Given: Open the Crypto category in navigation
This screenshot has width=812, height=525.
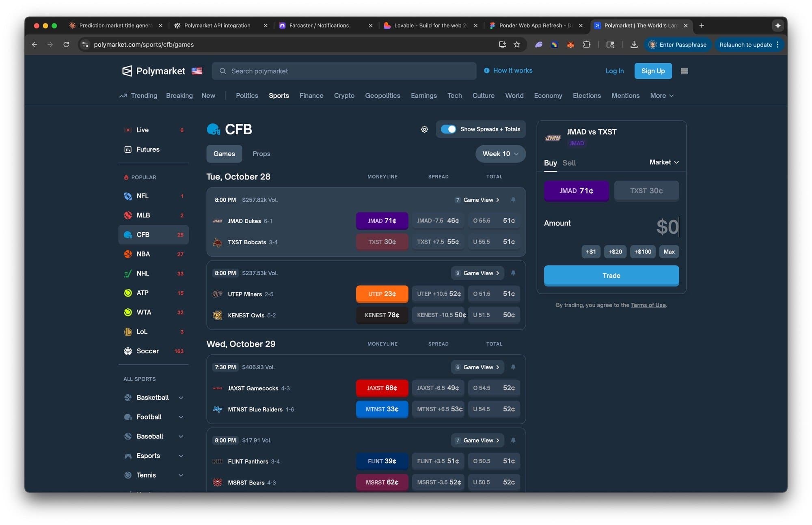Looking at the screenshot, I should click(344, 96).
